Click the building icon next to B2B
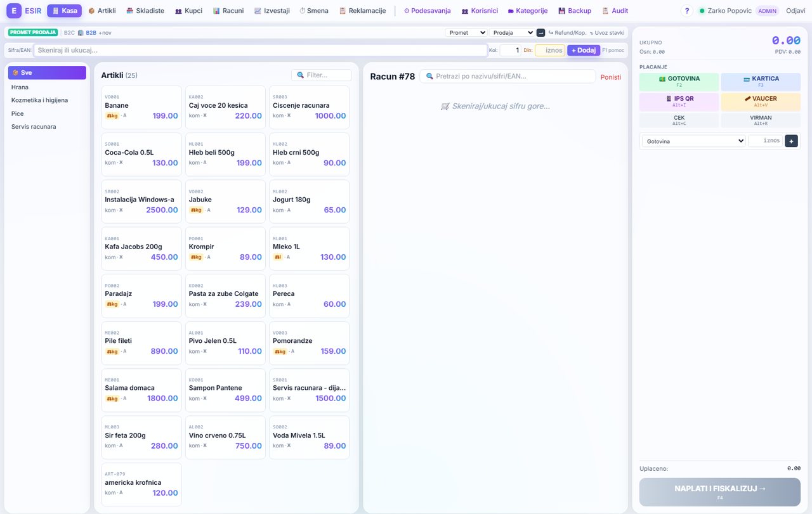This screenshot has height=514, width=812. tap(81, 32)
